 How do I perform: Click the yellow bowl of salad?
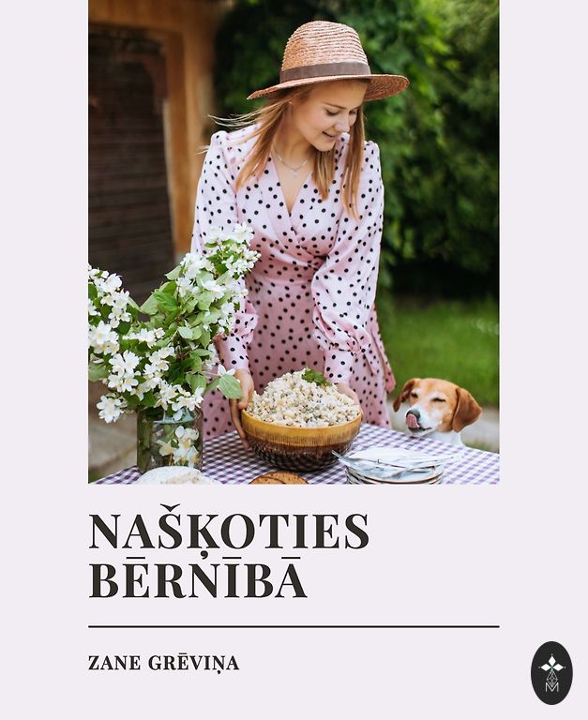click(302, 425)
